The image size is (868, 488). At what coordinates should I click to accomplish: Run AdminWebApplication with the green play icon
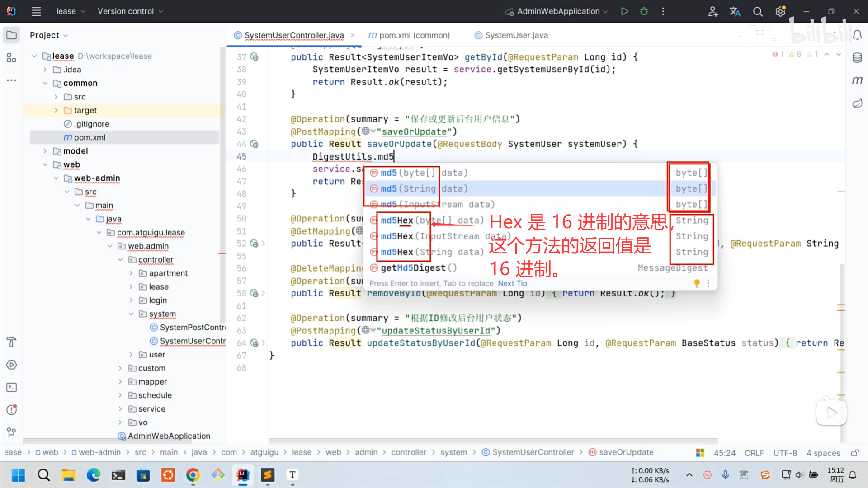624,11
